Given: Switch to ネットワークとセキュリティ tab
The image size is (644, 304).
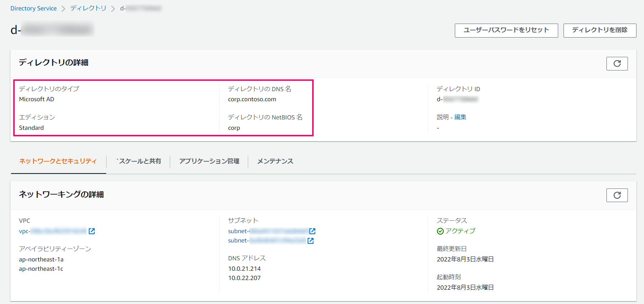Looking at the screenshot, I should pyautogui.click(x=58, y=161).
